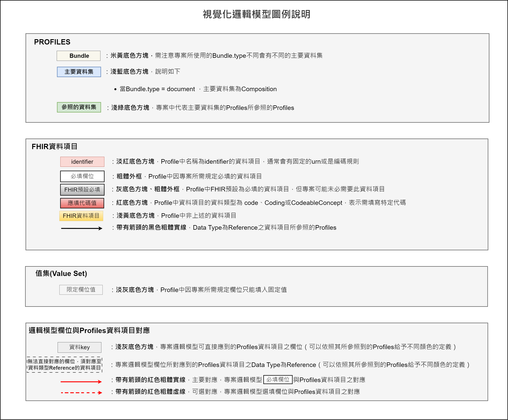
Task: Click heading 邏輯模型欄位與Profiles資料項目對應
Action: point(89,330)
